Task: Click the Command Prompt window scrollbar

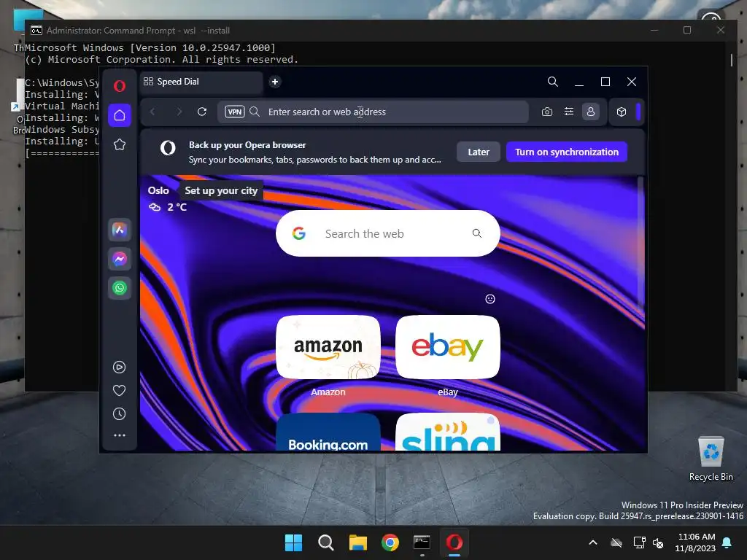Action: [x=732, y=61]
